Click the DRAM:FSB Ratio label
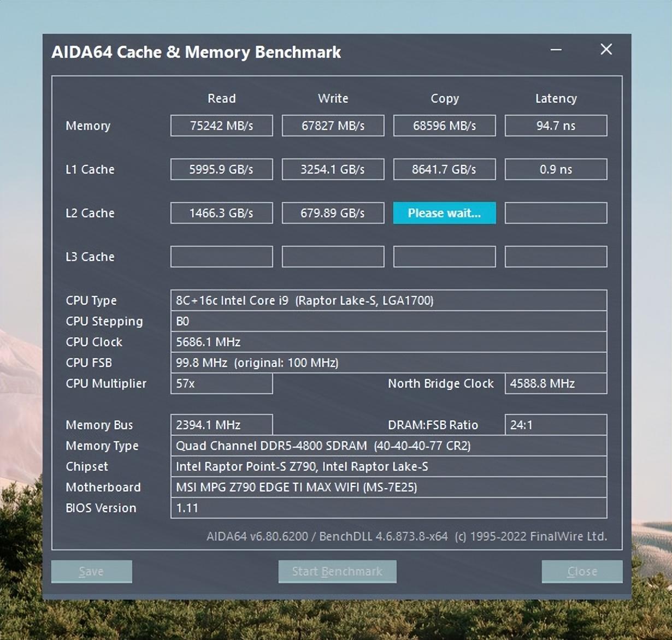Screen dimensions: 672x640 point(433,425)
